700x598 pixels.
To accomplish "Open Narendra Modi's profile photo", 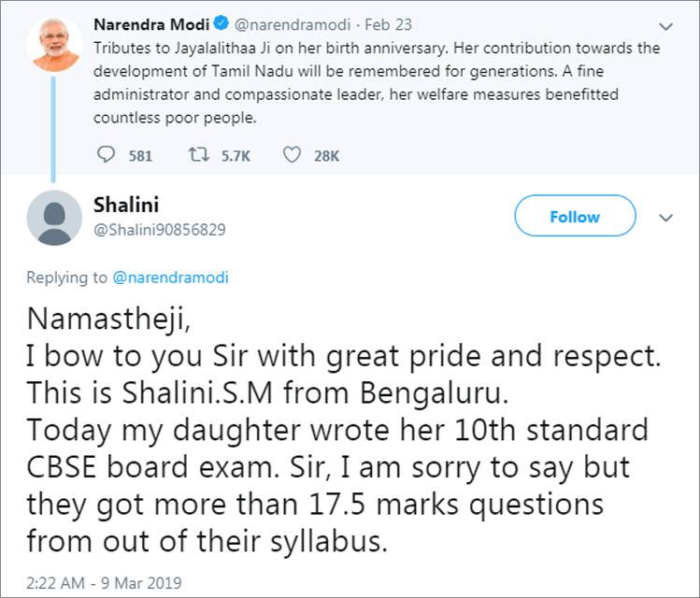I will 53,44.
